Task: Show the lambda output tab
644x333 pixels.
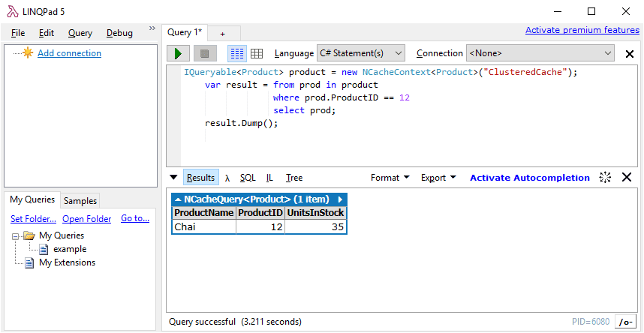Action: click(x=227, y=178)
